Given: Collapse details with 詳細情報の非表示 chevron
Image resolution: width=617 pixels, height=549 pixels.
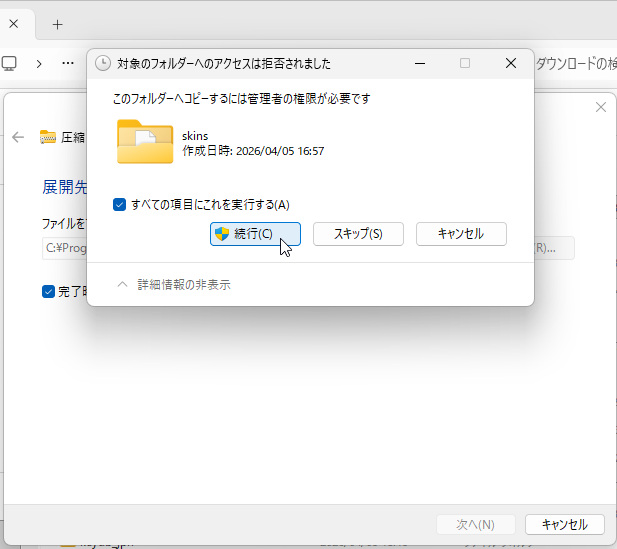Looking at the screenshot, I should click(122, 285).
